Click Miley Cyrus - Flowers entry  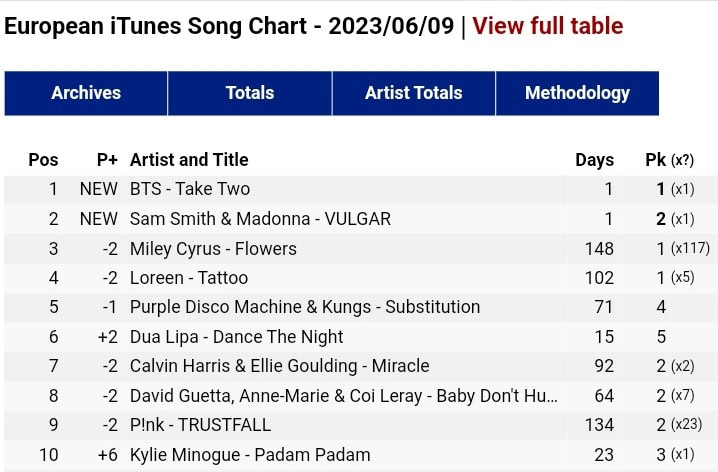tap(213, 248)
